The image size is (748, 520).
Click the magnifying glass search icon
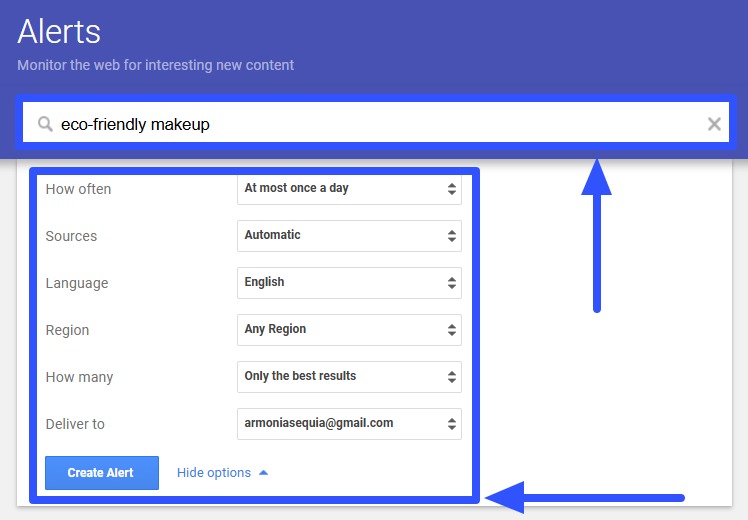click(x=45, y=124)
